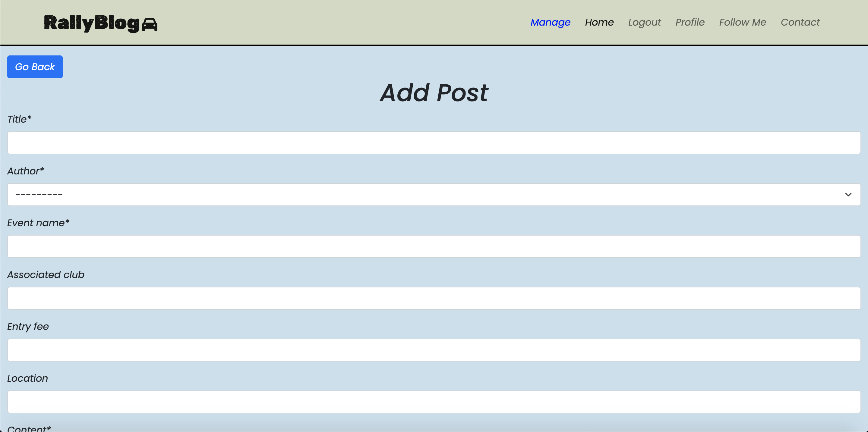The width and height of the screenshot is (868, 432).
Task: Click the Title* label
Action: point(19,119)
